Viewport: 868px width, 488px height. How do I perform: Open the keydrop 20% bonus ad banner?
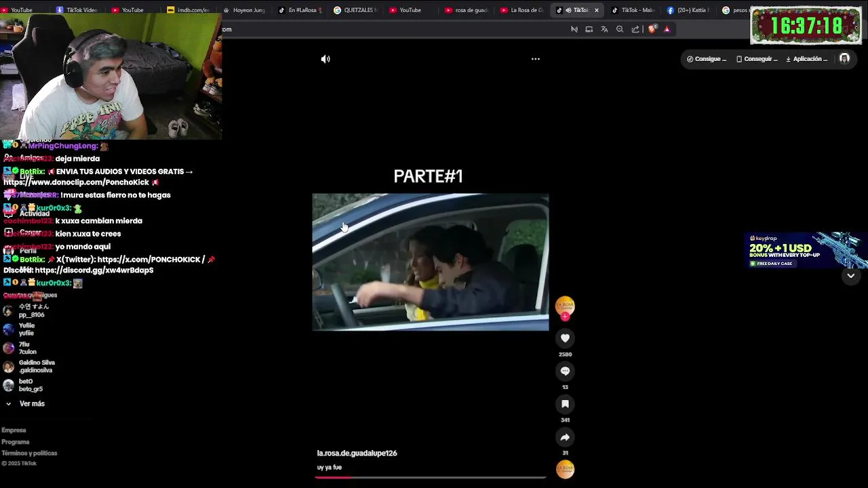[806, 250]
